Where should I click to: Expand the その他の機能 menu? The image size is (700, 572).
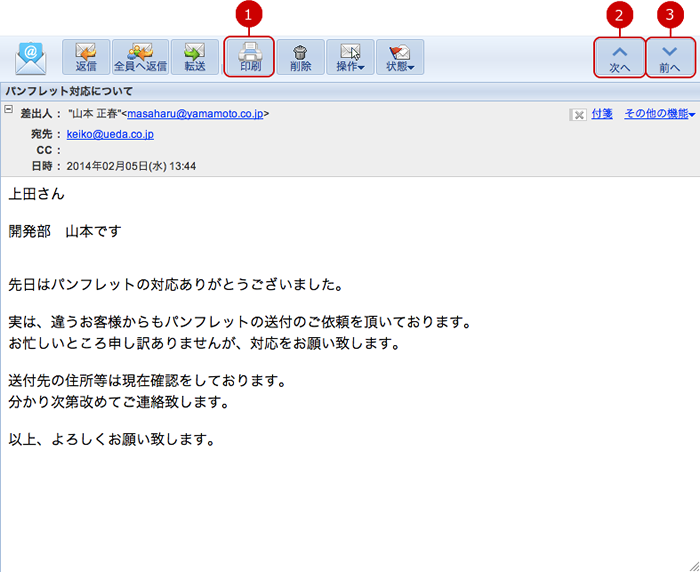click(660, 114)
